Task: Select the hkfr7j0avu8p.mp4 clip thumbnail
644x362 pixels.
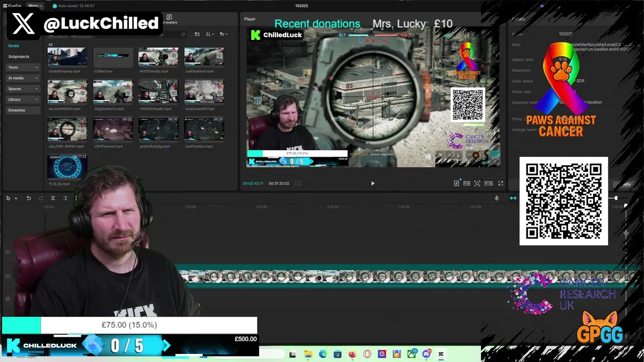Action: 158,57
